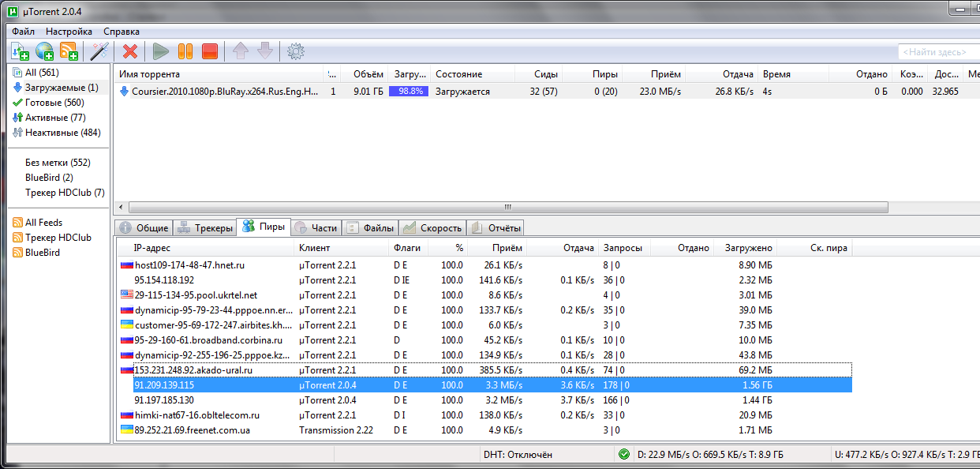Viewport: 980px width, 469px height.
Task: Select peer himki-nat67-16.obltelecom.ru
Action: click(x=485, y=415)
